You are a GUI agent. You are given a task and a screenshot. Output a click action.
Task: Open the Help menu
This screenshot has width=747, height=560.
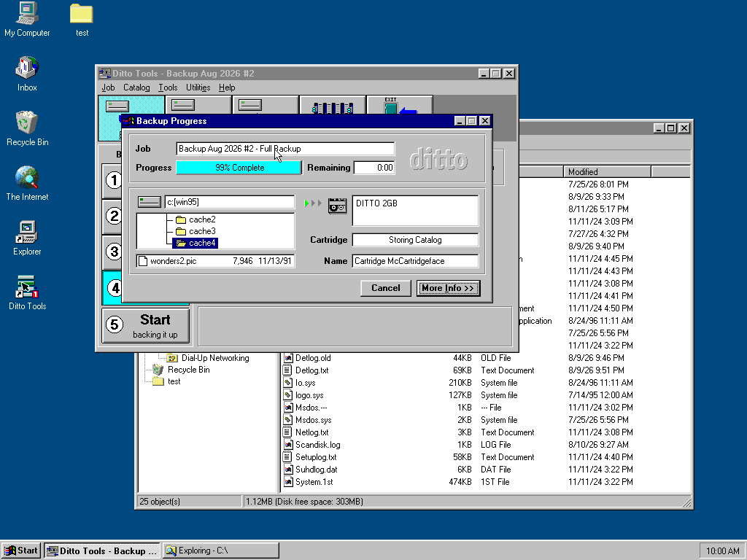point(227,87)
